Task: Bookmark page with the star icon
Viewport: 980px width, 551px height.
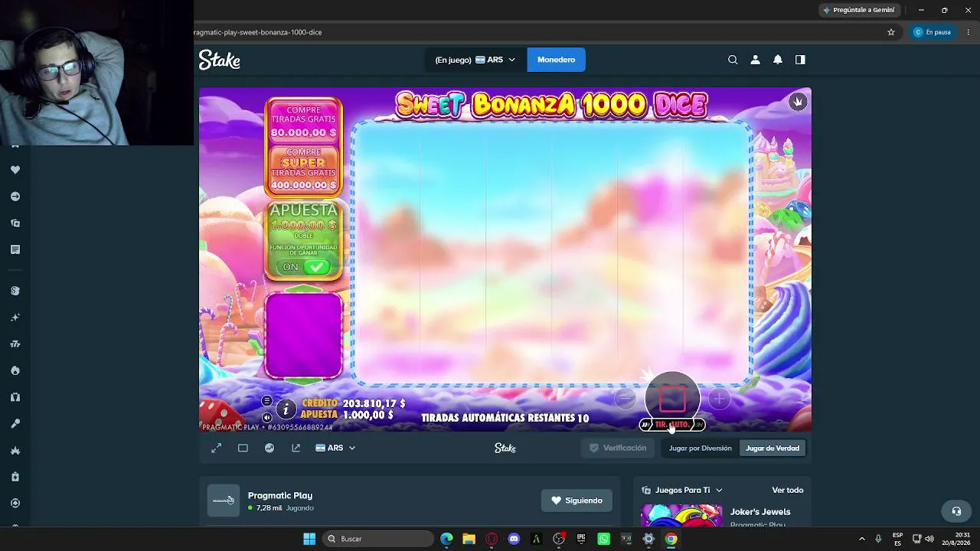Action: point(891,32)
